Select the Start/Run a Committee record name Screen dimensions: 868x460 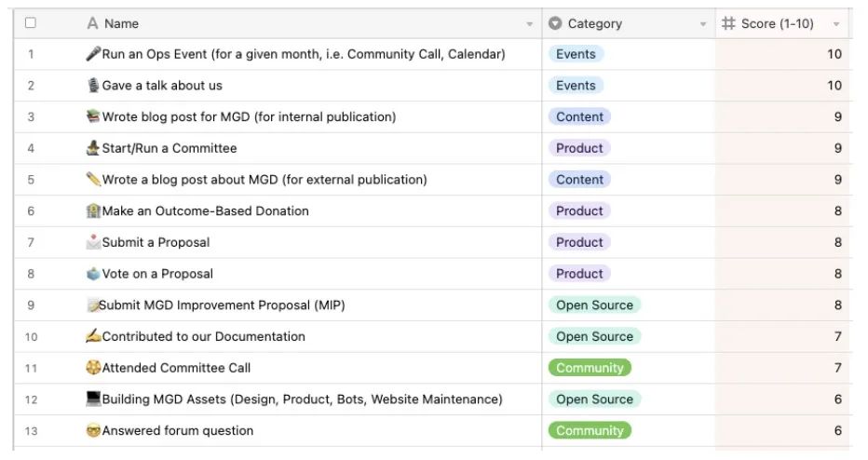(x=169, y=148)
